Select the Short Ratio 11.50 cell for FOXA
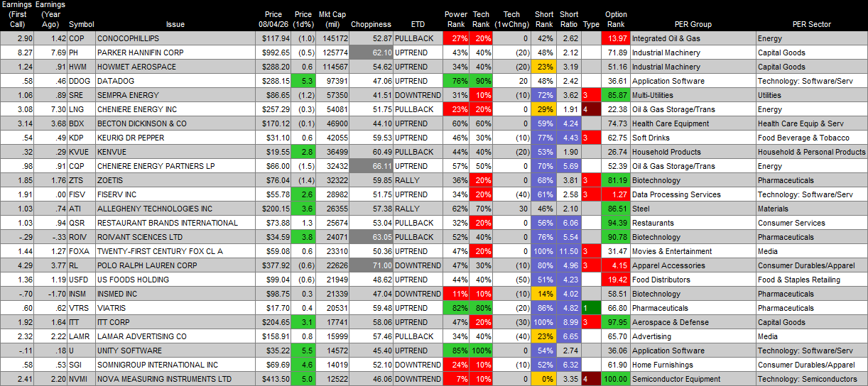868x386 pixels. [x=568, y=251]
